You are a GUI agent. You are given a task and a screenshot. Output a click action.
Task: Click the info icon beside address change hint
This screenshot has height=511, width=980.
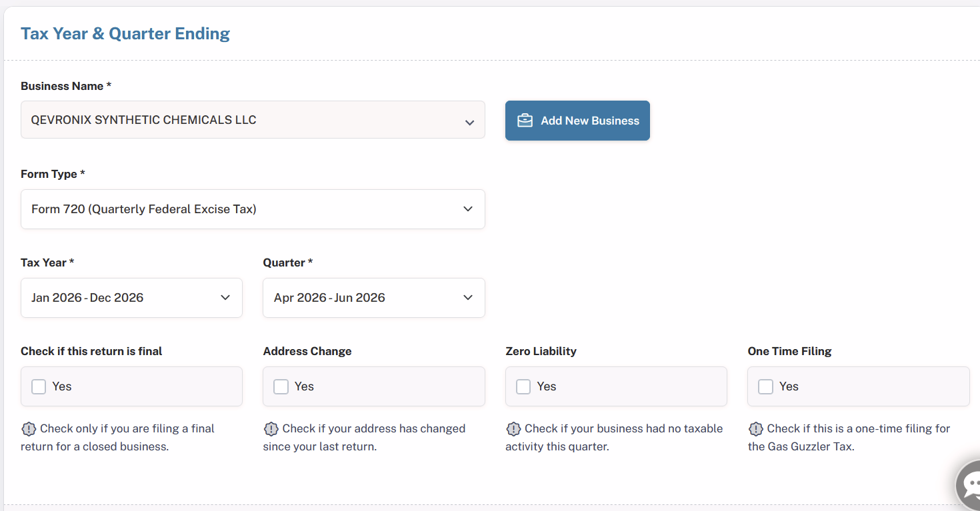click(271, 428)
